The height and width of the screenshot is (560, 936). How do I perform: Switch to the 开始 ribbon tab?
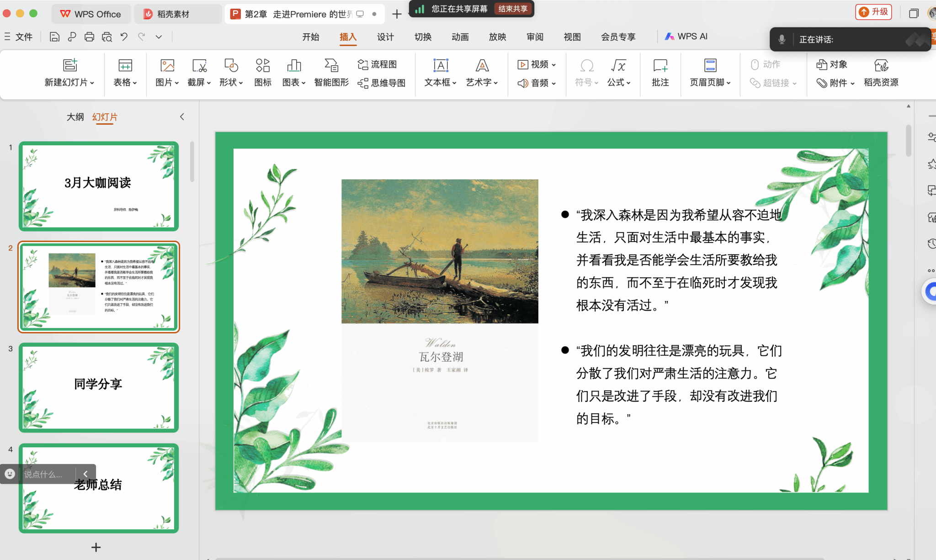(x=311, y=37)
